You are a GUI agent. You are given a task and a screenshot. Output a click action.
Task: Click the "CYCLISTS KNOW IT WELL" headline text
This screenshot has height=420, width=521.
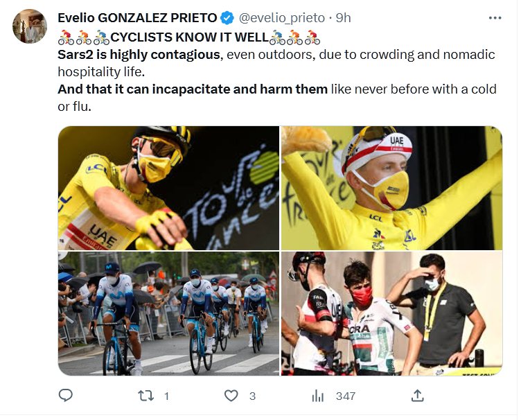(x=189, y=37)
